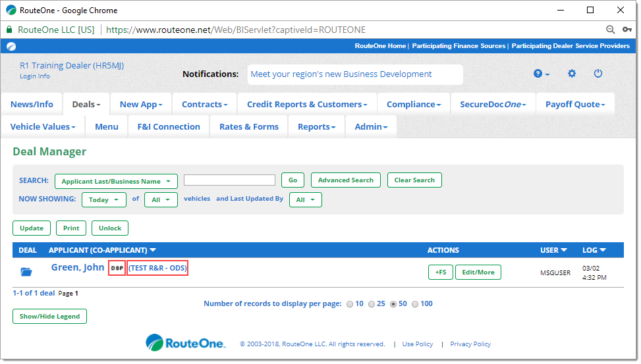Image resolution: width=641 pixels, height=364 pixels.
Task: Open the Green, John applicant link
Action: tap(78, 267)
